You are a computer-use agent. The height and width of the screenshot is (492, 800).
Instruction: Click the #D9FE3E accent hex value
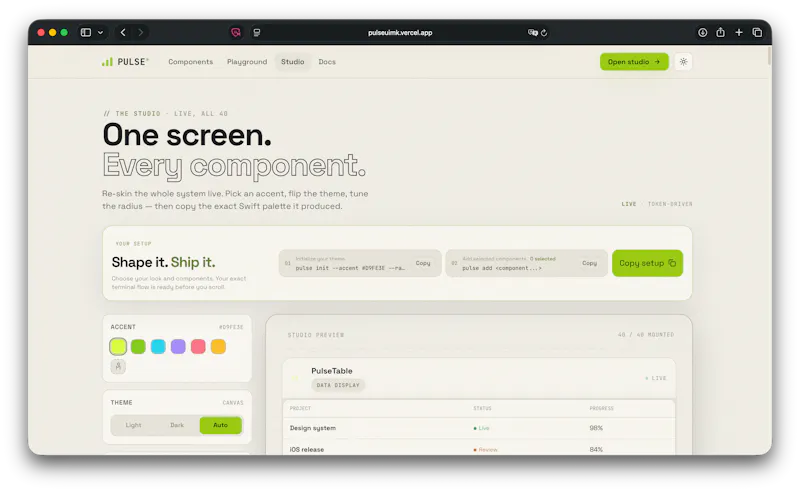point(231,327)
